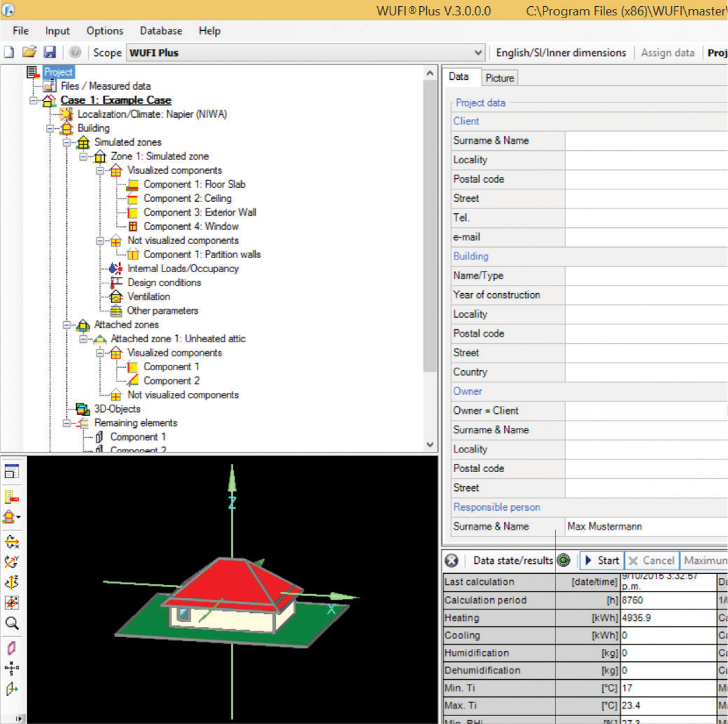728x724 pixels.
Task: Click the purple plane icon in 3D toolbar
Action: (11, 648)
